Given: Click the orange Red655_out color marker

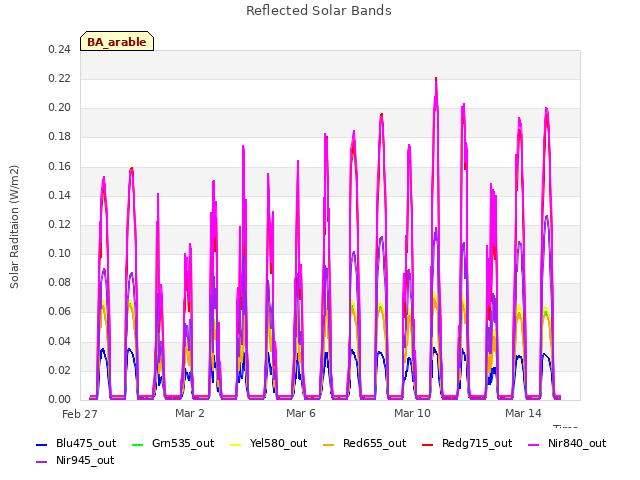Looking at the screenshot, I should coord(329,444).
